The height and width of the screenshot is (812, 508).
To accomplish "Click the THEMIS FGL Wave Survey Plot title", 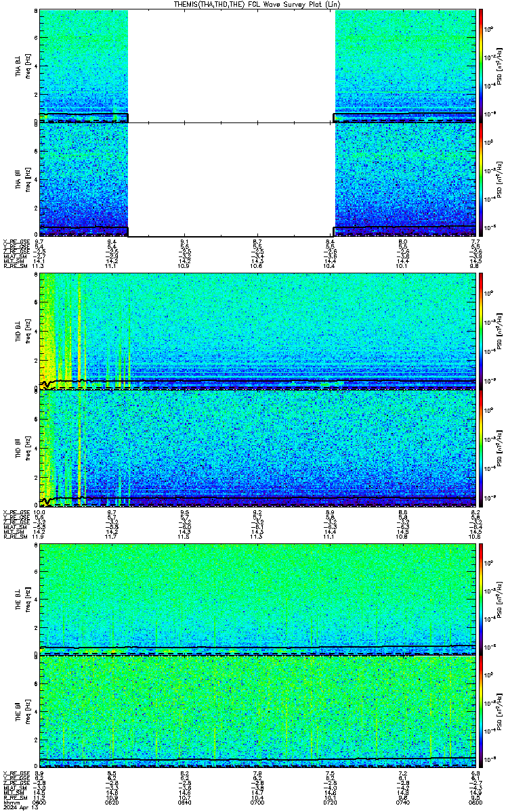I will [x=256, y=4].
